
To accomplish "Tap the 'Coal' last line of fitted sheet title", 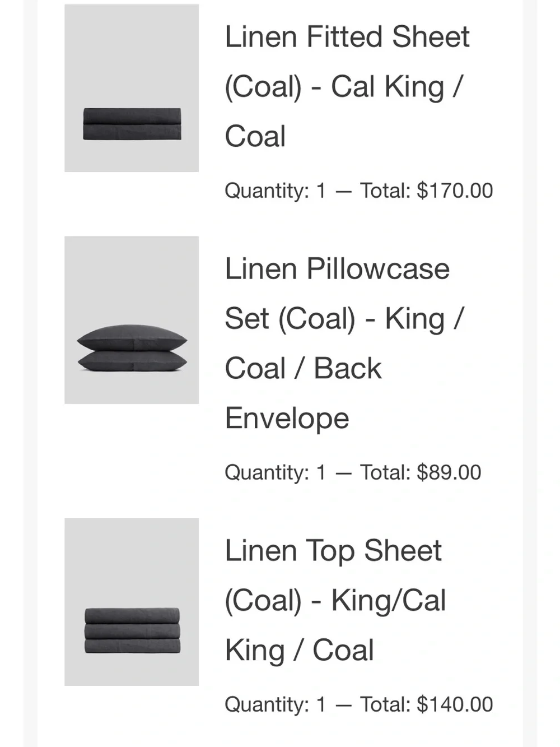I will tap(255, 137).
